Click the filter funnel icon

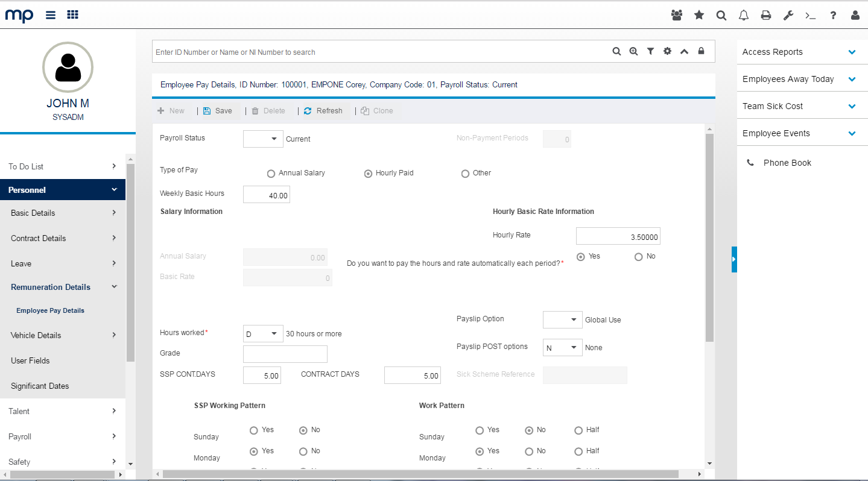(650, 52)
